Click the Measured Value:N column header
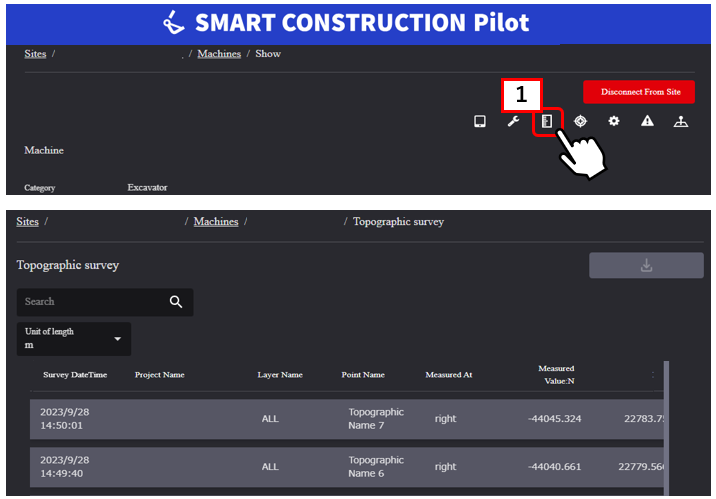This screenshot has height=499, width=716. 557,374
